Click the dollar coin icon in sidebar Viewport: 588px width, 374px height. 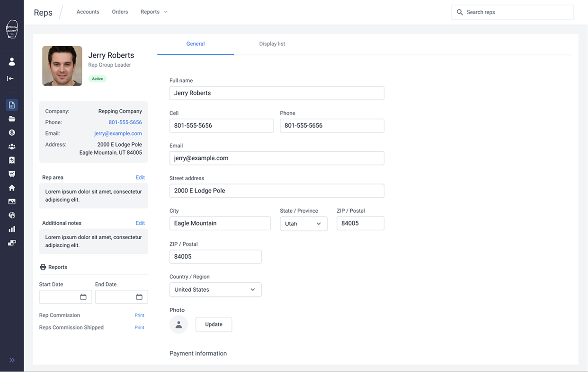tap(12, 133)
